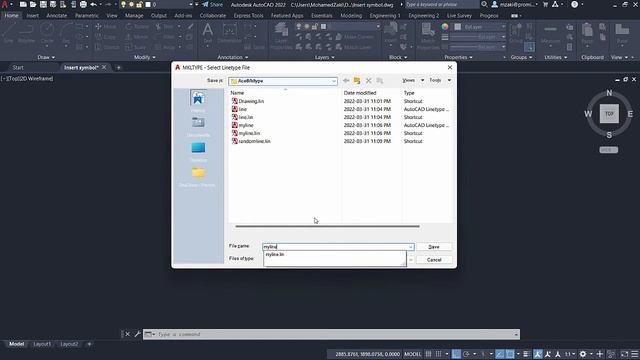640x360 pixels.
Task: Click layer color swatch in quick access toolbar
Action: [x=148, y=4]
